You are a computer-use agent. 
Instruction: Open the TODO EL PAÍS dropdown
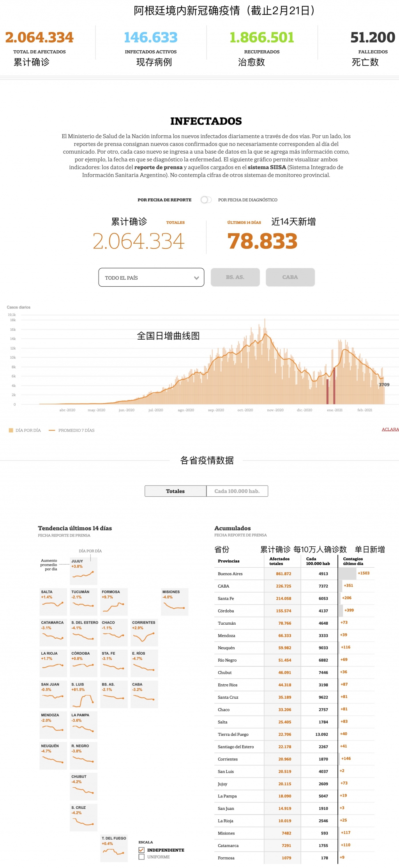pyautogui.click(x=151, y=277)
